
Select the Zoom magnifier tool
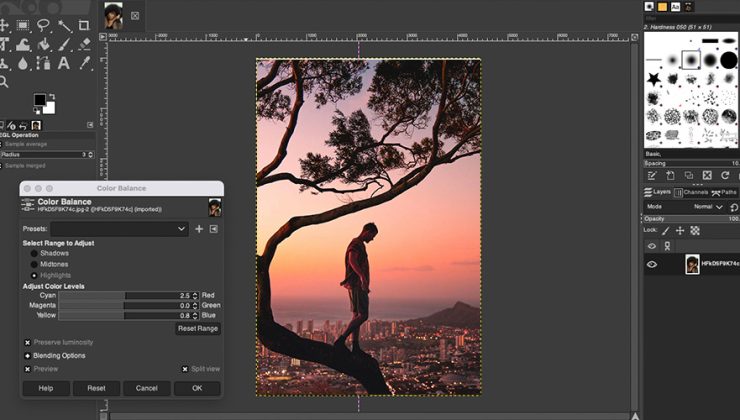[x=3, y=82]
